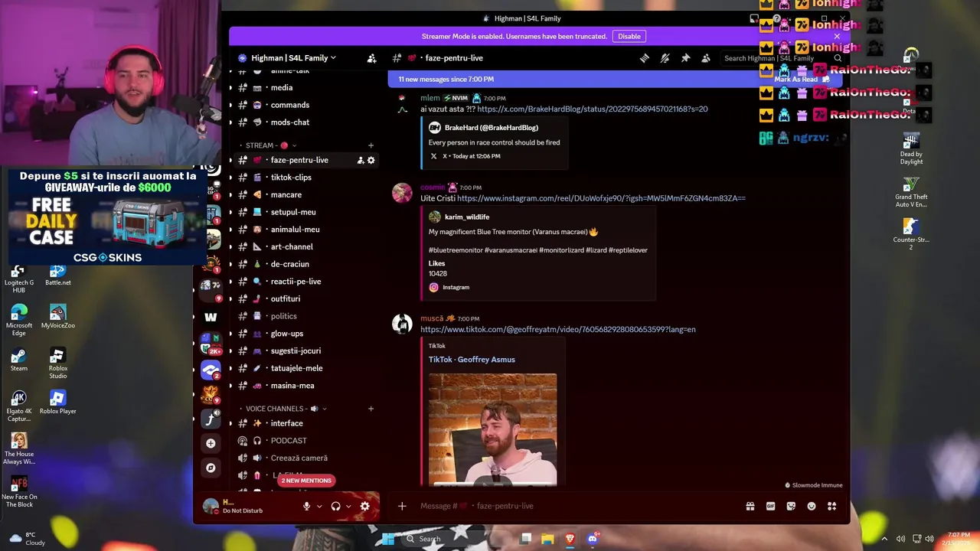Open Brave browser in the taskbar
This screenshot has height=551, width=980.
coord(570,539)
